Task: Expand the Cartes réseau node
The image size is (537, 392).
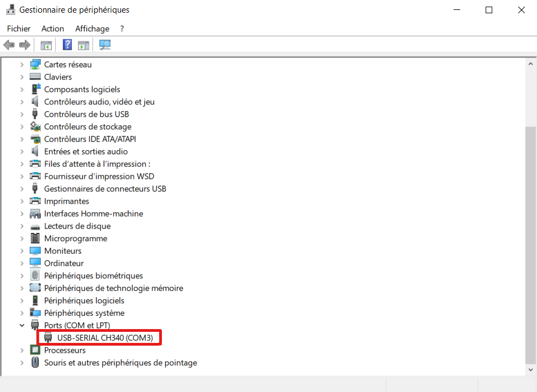Action: pos(22,65)
